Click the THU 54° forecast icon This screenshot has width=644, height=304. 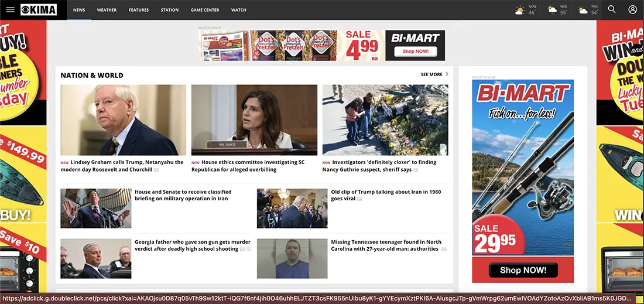point(583,10)
